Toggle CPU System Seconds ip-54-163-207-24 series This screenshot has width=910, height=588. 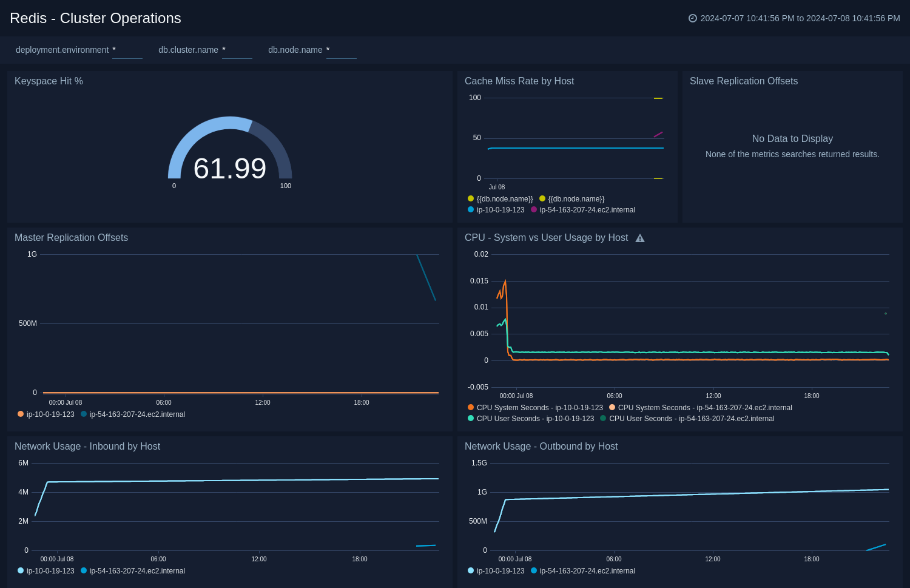(701, 408)
